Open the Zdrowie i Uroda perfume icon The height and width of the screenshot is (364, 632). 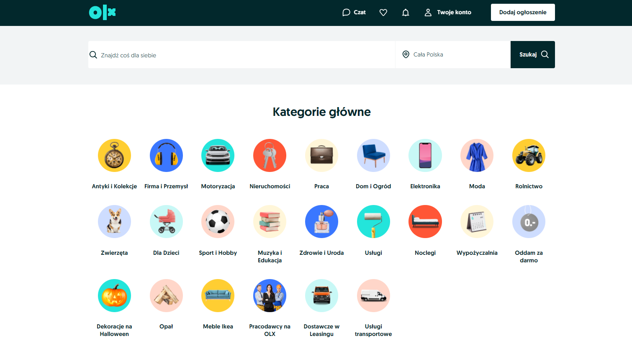pyautogui.click(x=321, y=221)
